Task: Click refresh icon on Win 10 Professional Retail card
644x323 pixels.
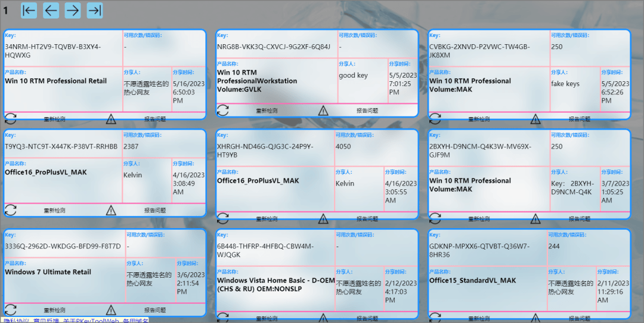Action: pyautogui.click(x=11, y=118)
